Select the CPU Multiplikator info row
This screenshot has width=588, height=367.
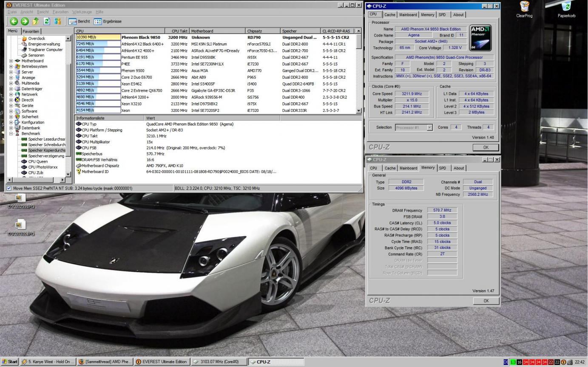tap(218, 142)
